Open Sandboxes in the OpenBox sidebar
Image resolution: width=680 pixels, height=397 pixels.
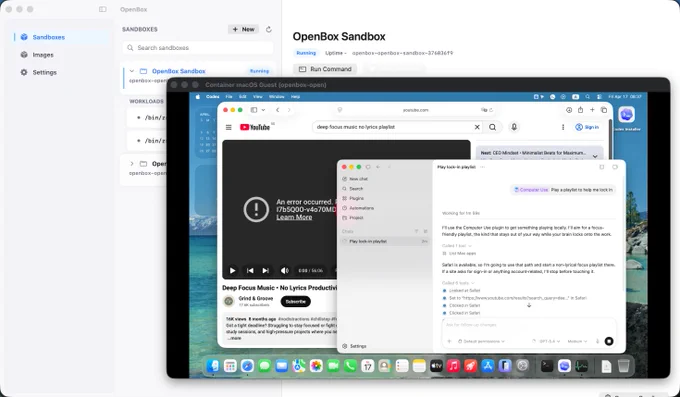point(61,37)
